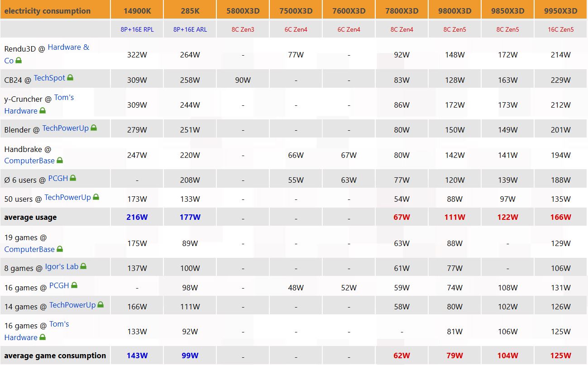
Task: Click the lock icon in the 19 games row
Action: pos(60,249)
